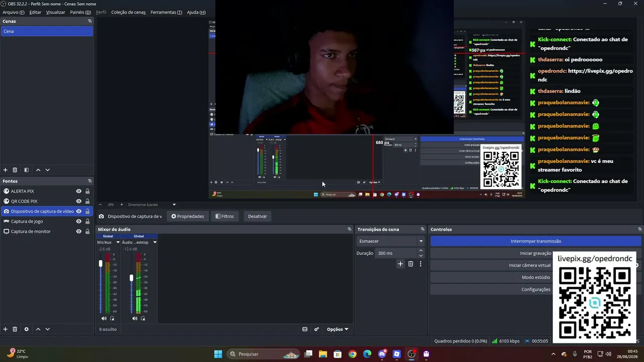Undock the Controles panel

639,229
